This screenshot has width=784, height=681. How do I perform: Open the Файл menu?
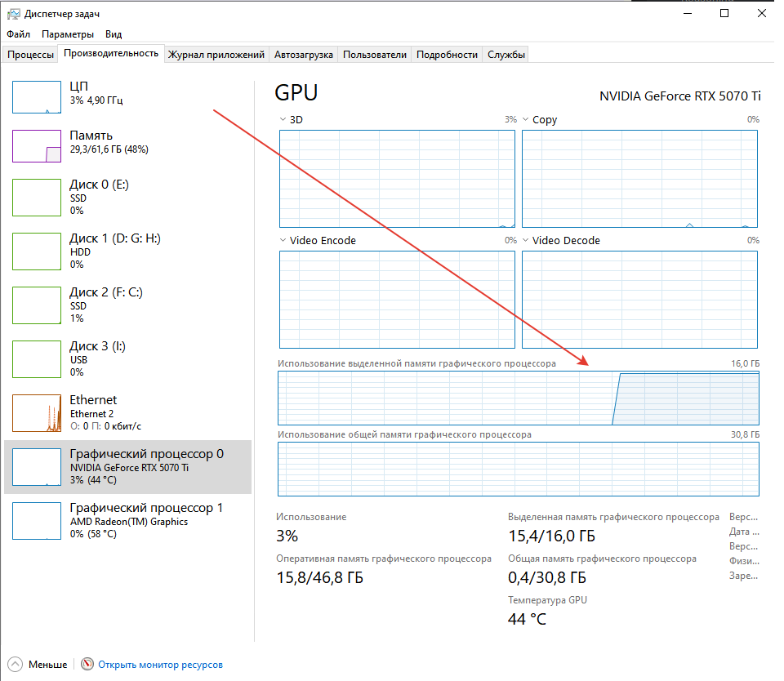pyautogui.click(x=19, y=34)
